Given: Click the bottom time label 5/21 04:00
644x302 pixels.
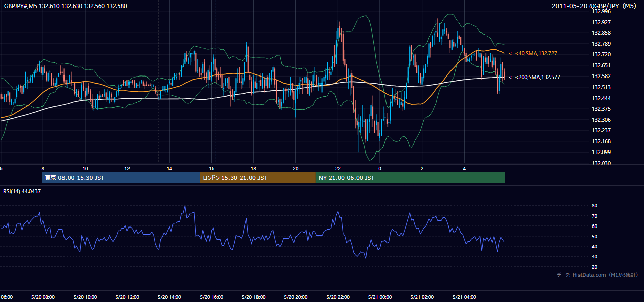Looking at the screenshot, I should coord(465,297).
